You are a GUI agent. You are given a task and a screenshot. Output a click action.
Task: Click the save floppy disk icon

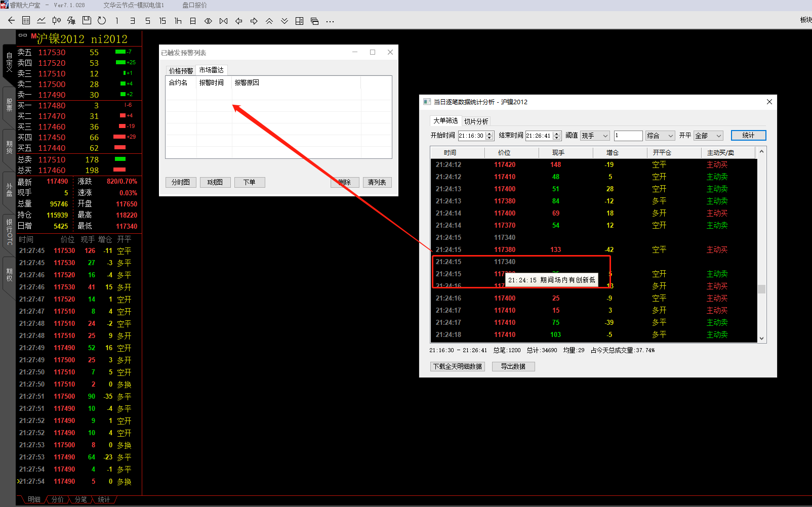pyautogui.click(x=87, y=21)
